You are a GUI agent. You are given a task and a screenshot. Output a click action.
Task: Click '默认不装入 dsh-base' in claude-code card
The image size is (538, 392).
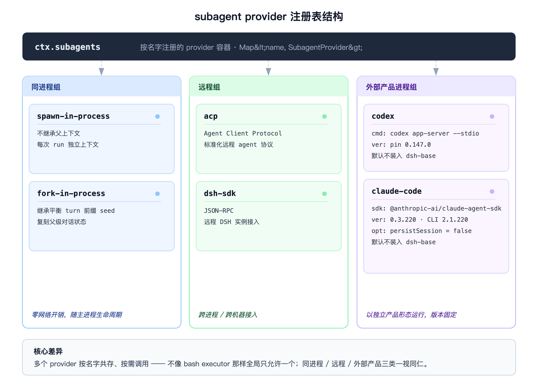403,242
